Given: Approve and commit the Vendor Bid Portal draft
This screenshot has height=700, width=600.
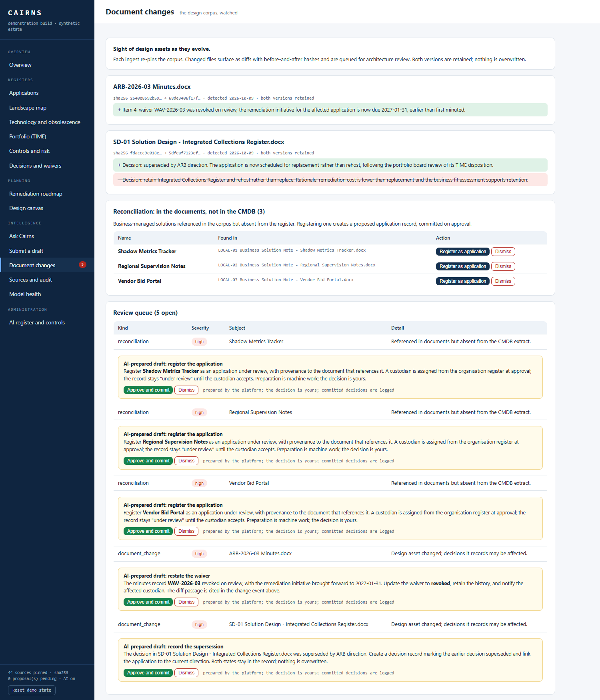Looking at the screenshot, I should click(x=148, y=531).
